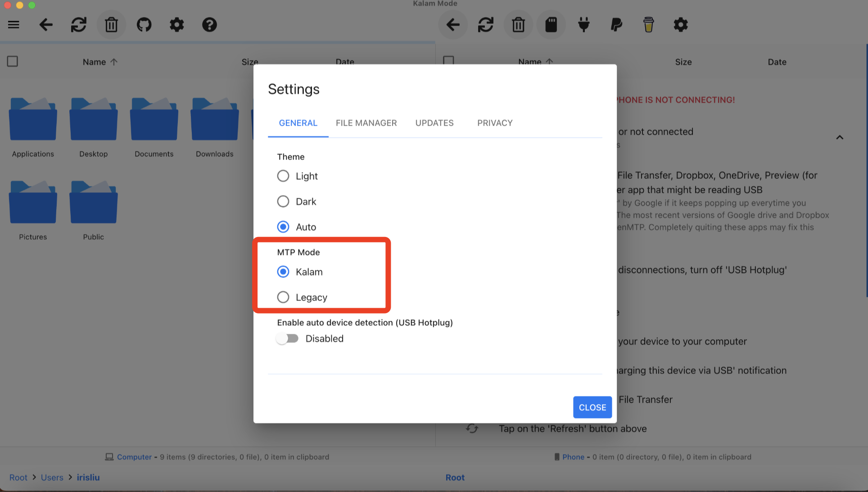Select Legacy MTP mode
The height and width of the screenshot is (492, 868).
(x=283, y=297)
